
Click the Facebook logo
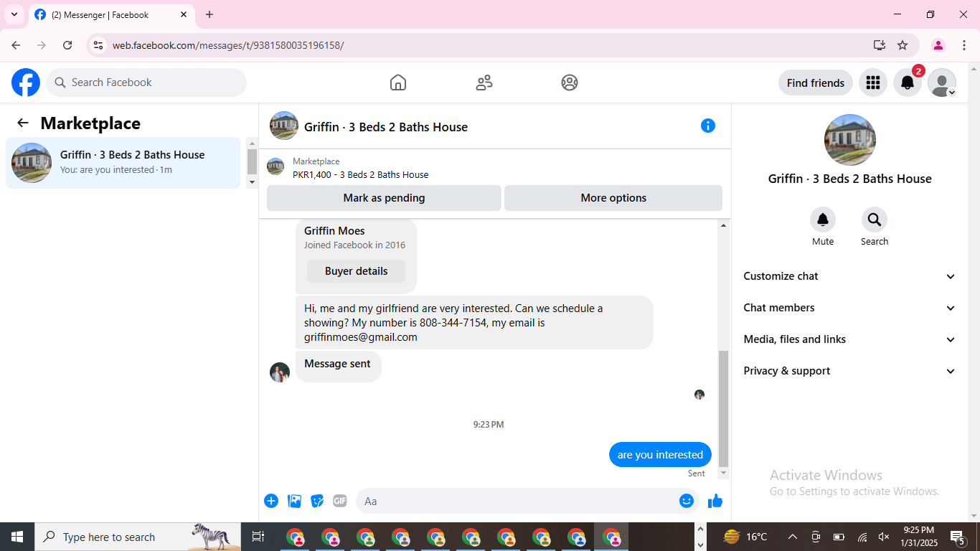[x=26, y=83]
